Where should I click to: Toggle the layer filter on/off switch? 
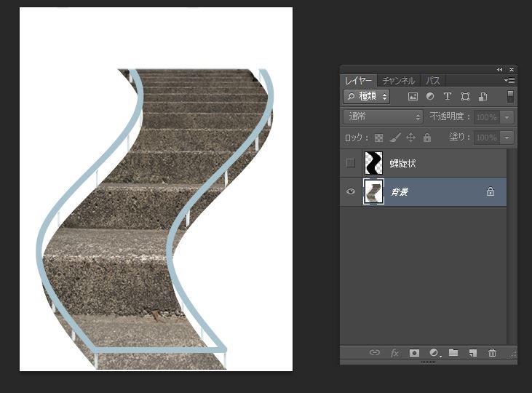[x=510, y=96]
